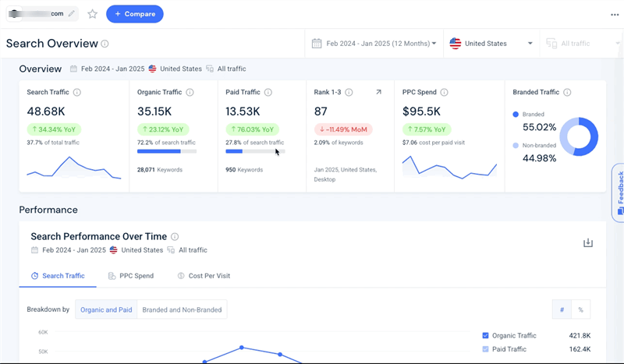Screen dimensions: 624x364
Task: Click info icon next to Search Overview title
Action: [x=105, y=44]
